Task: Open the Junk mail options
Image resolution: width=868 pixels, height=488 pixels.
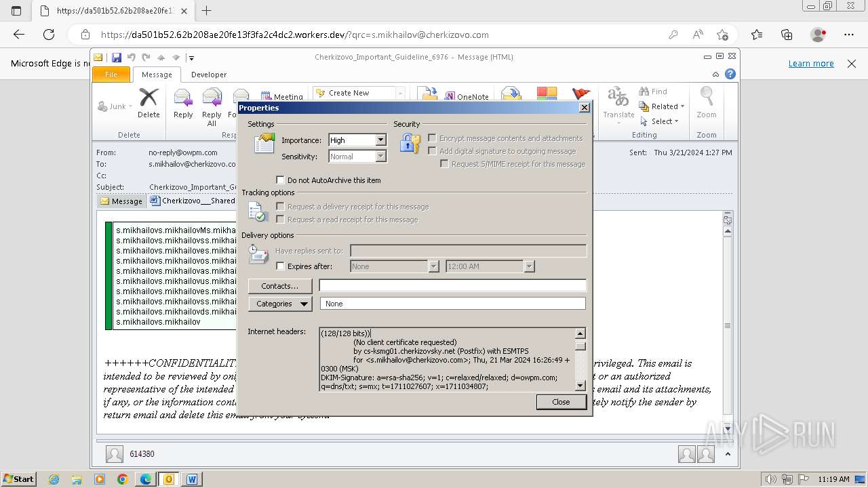Action: pyautogui.click(x=115, y=106)
